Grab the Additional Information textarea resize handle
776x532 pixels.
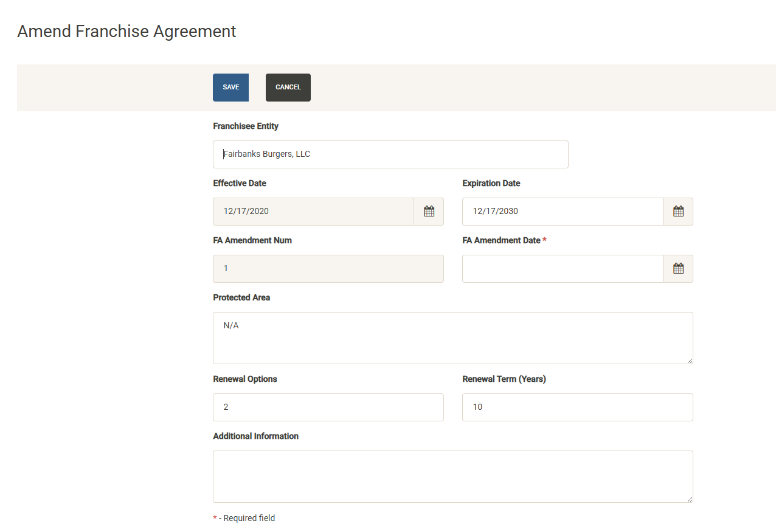[x=690, y=499]
